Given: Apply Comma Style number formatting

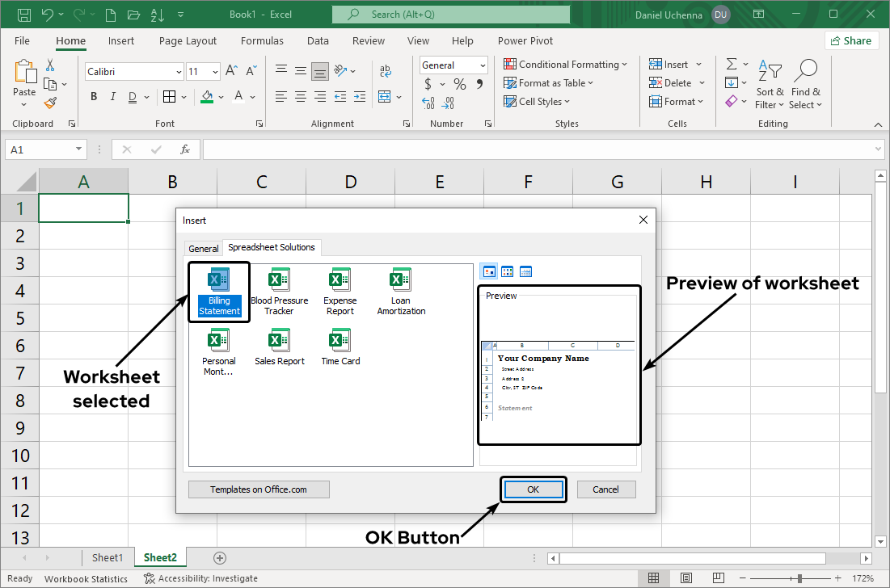Looking at the screenshot, I should [x=479, y=83].
